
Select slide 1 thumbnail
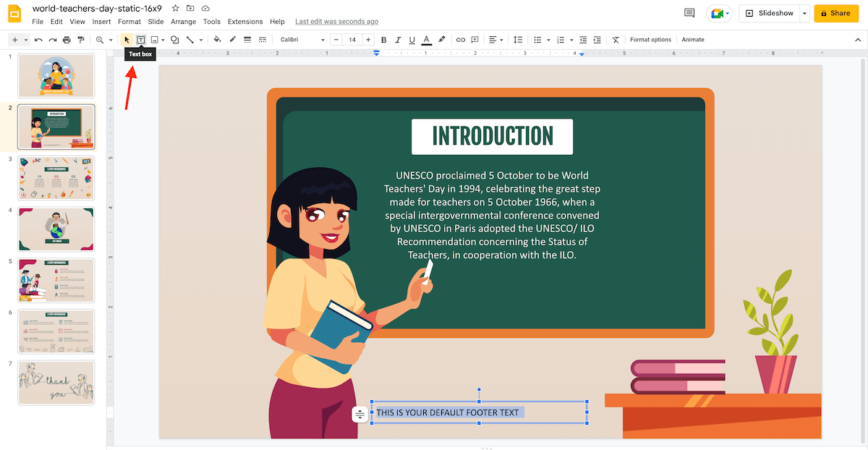click(x=56, y=76)
